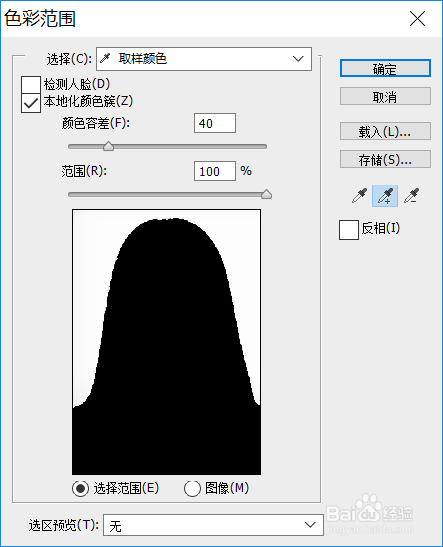Screen dimensions: 443x547
Task: Select the Subtract from Sample eyedropper
Action: point(412,196)
